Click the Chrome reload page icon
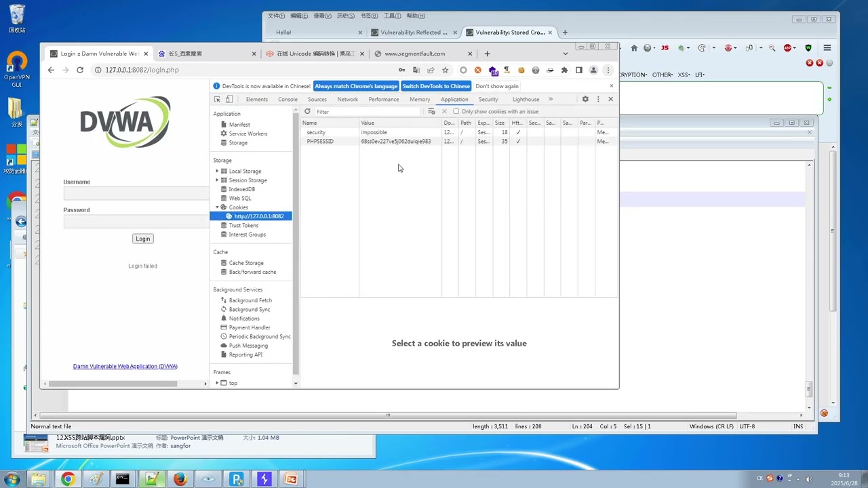 coord(80,70)
